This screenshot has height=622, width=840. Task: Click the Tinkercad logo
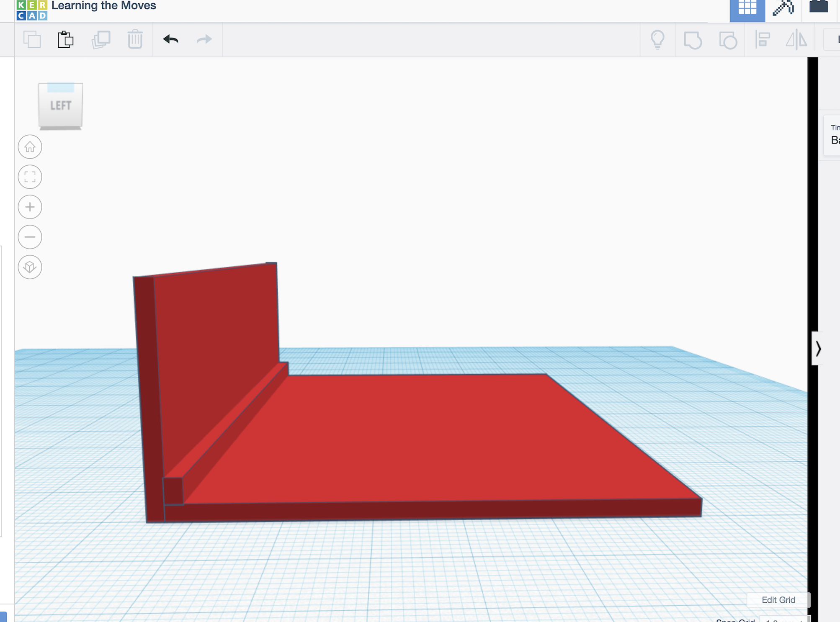32,10
